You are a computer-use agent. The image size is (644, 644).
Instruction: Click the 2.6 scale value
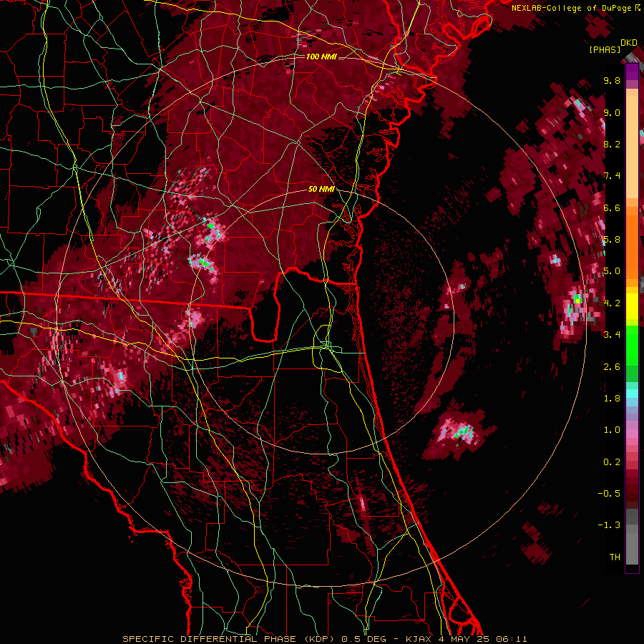click(x=612, y=366)
